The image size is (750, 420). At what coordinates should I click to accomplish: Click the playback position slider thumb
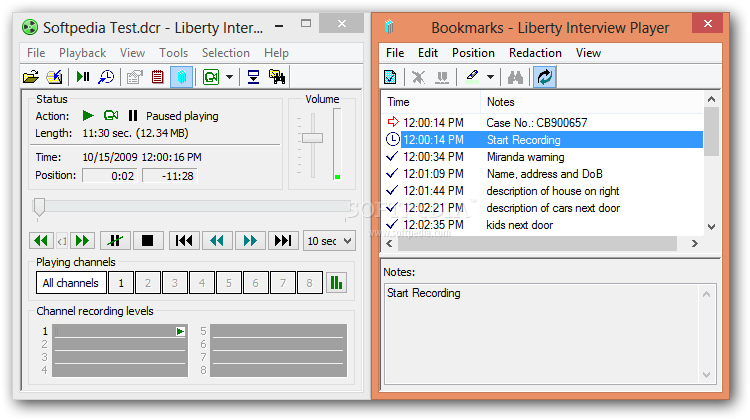tap(39, 208)
